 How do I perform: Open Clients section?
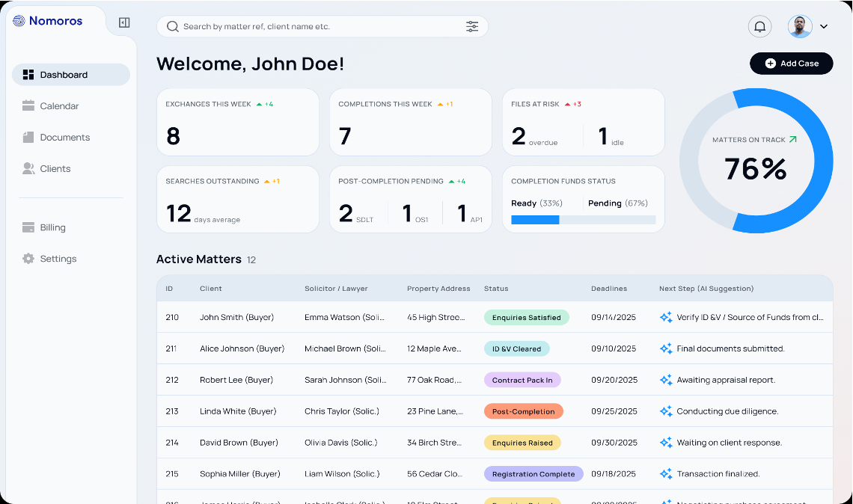click(x=55, y=169)
